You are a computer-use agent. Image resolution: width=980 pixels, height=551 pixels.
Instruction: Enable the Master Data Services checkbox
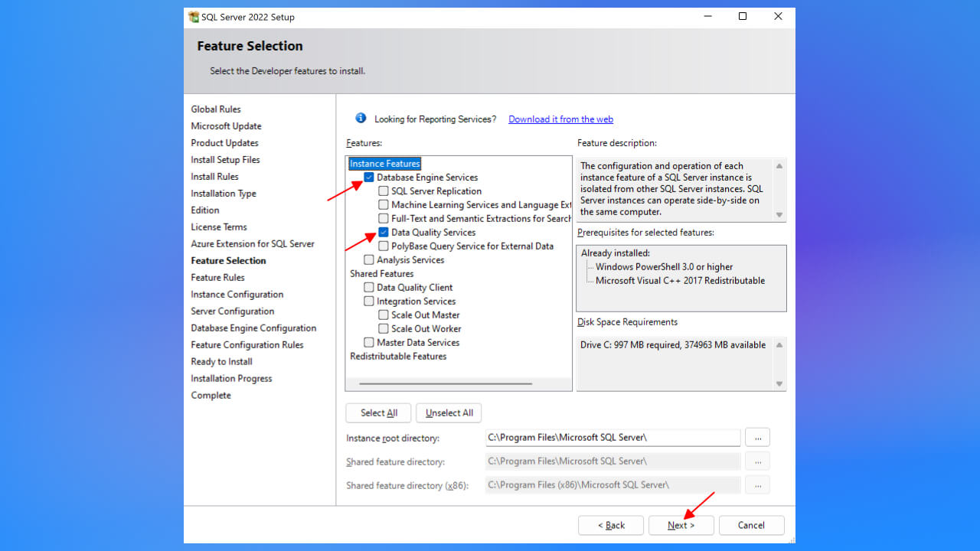click(369, 343)
